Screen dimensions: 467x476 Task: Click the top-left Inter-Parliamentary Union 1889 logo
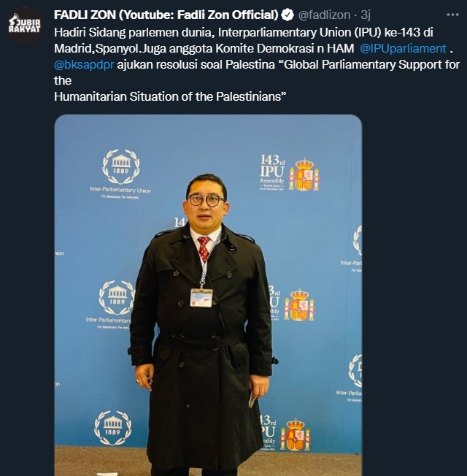pos(120,174)
